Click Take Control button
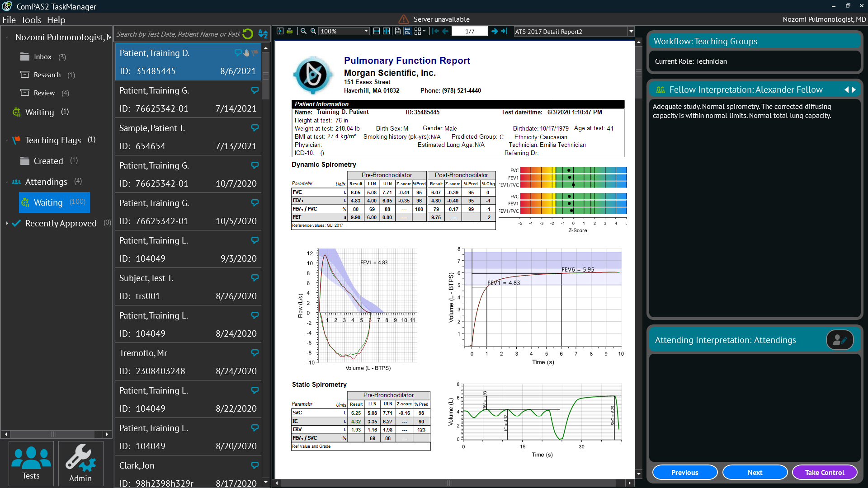 click(x=825, y=472)
